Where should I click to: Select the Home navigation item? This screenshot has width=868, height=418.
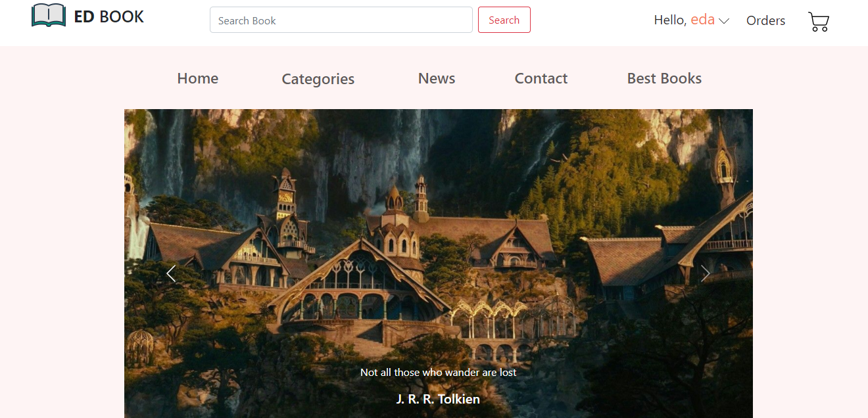click(197, 78)
